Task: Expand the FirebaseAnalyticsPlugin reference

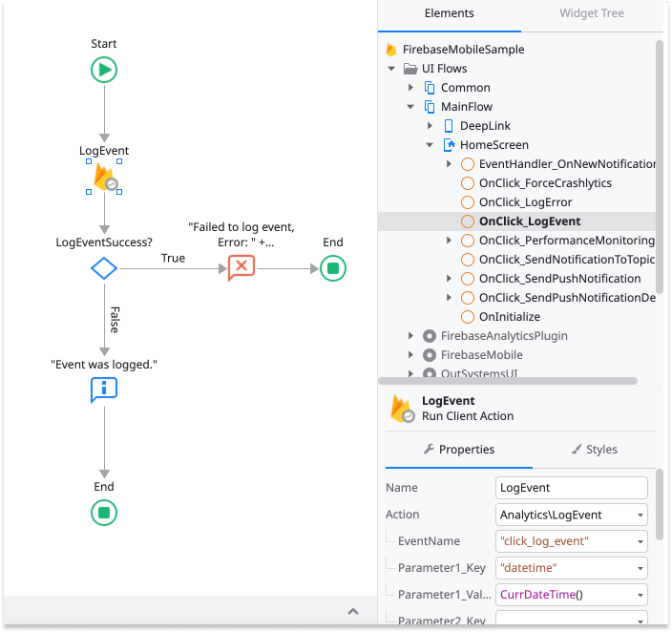Action: 410,336
